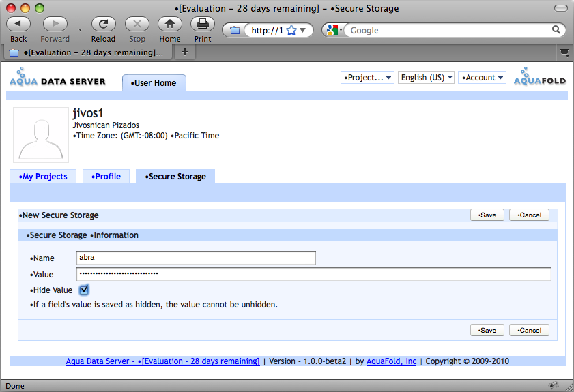Switch to the Profile tab
Screen dimensions: 574x392
click(x=106, y=177)
